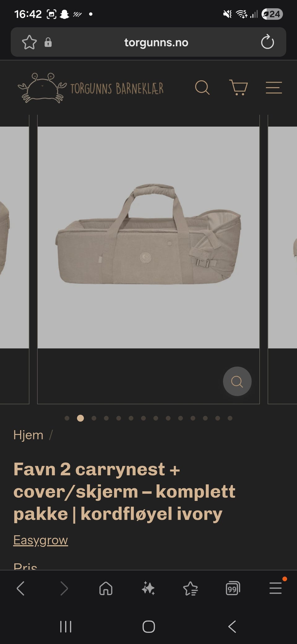
Task: Follow the Easygrow brand link
Action: coord(41,540)
